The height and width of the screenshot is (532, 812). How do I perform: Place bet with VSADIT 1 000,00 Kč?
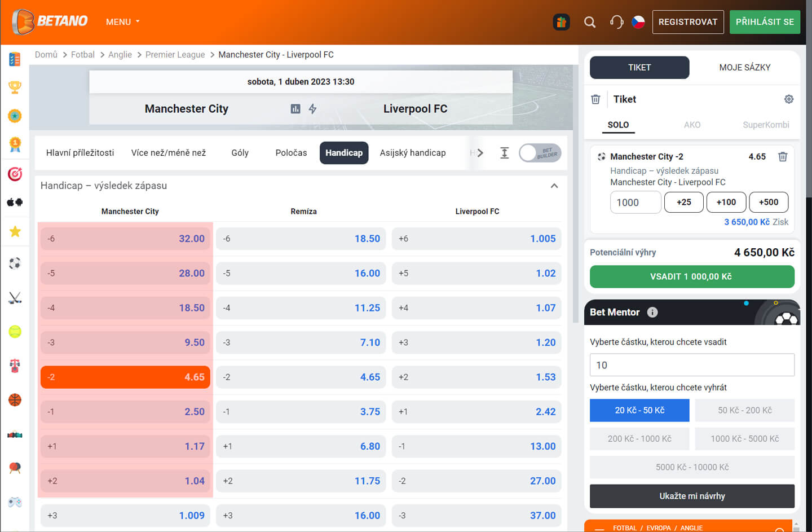(x=692, y=276)
